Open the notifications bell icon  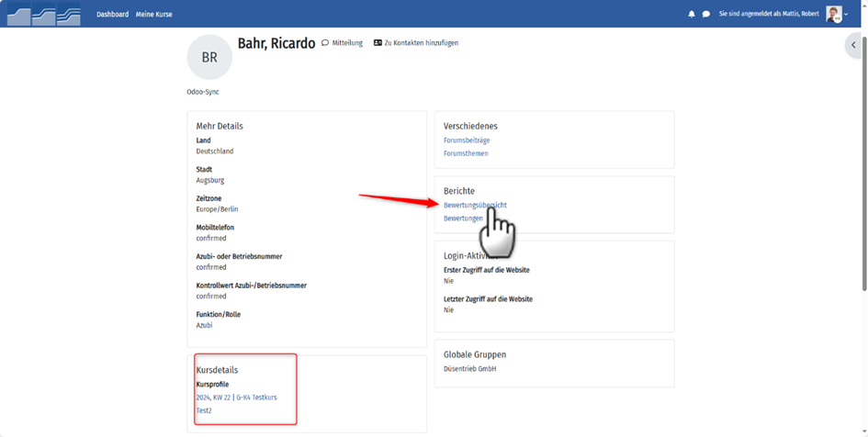click(692, 15)
